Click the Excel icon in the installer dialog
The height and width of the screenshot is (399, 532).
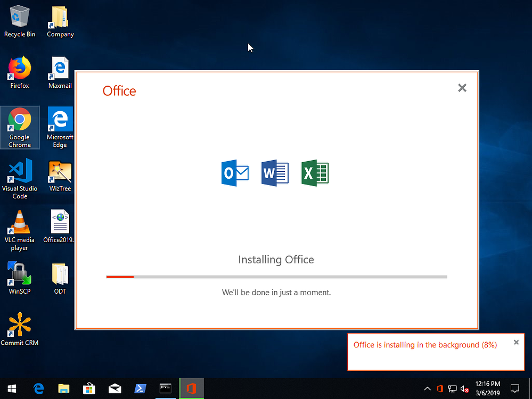point(315,172)
